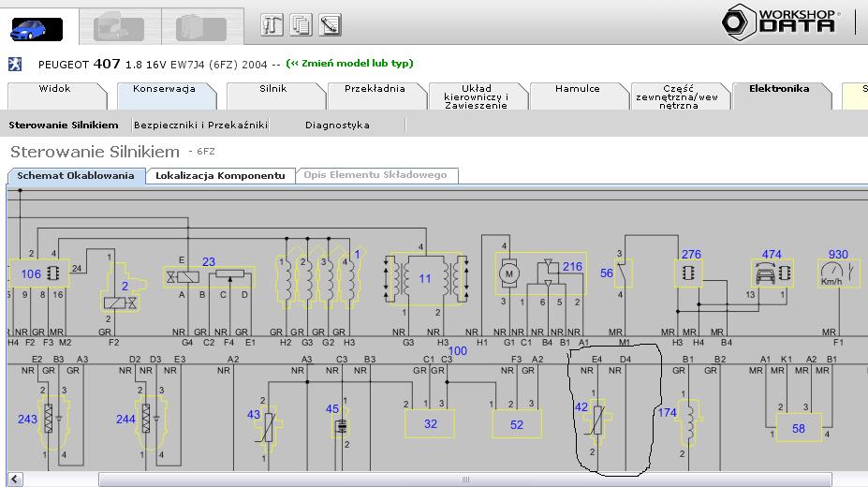Select component 474 car module symbol
Viewport: 868px width, 487px height.
(x=772, y=273)
